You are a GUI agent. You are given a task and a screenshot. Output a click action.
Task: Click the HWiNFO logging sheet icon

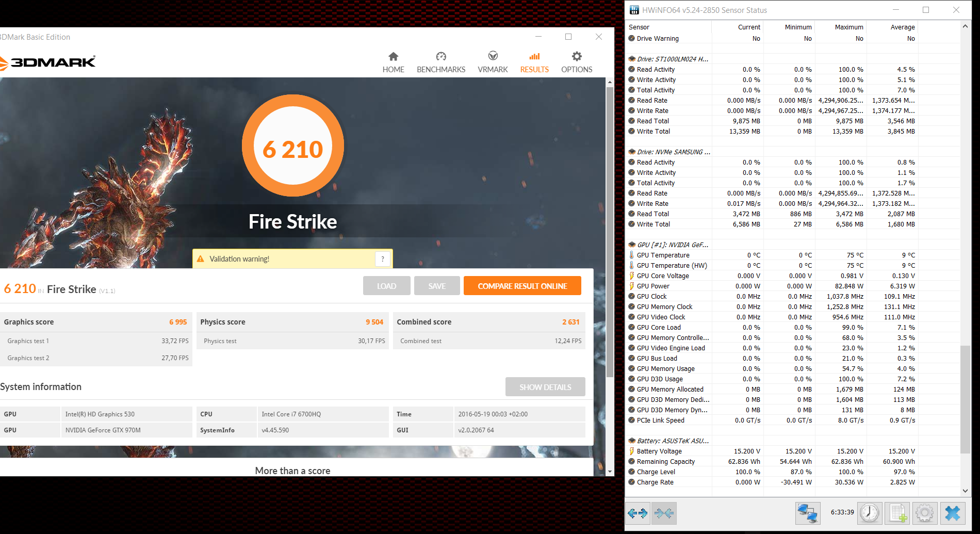click(897, 513)
